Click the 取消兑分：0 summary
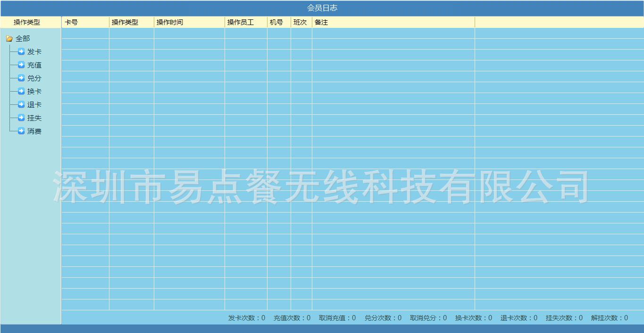The height and width of the screenshot is (333, 644). 428,318
